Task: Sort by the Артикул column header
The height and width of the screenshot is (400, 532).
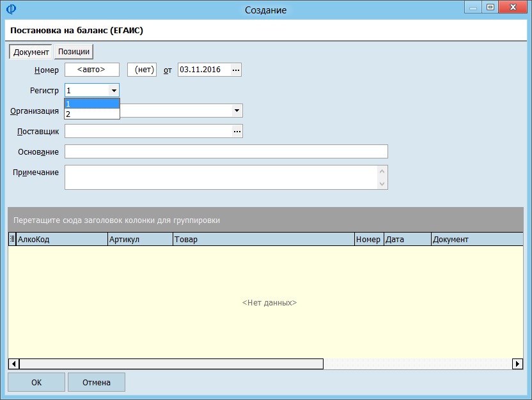Action: pyautogui.click(x=140, y=240)
